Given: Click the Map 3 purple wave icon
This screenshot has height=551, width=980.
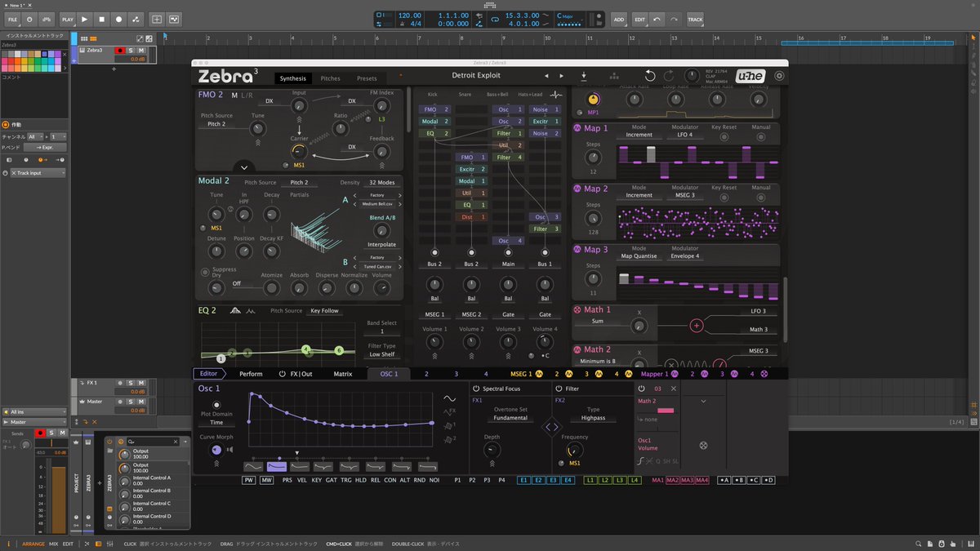Looking at the screenshot, I should tap(577, 250).
